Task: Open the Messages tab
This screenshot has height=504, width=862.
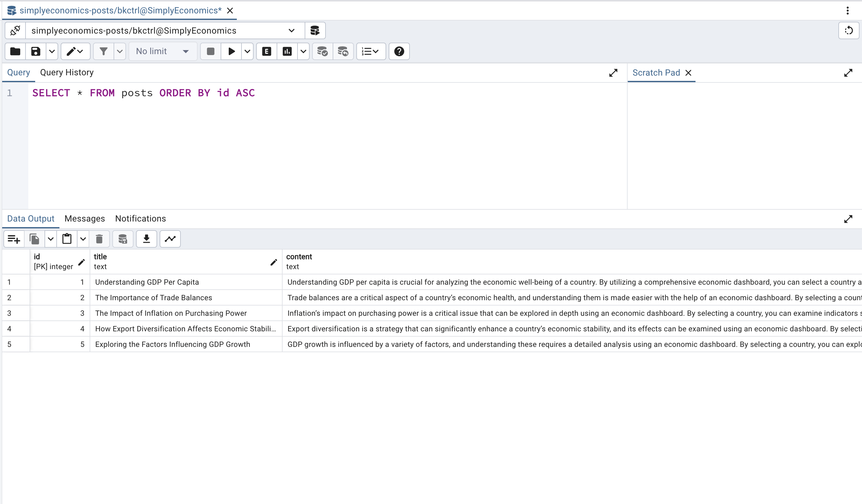Action: 85,218
